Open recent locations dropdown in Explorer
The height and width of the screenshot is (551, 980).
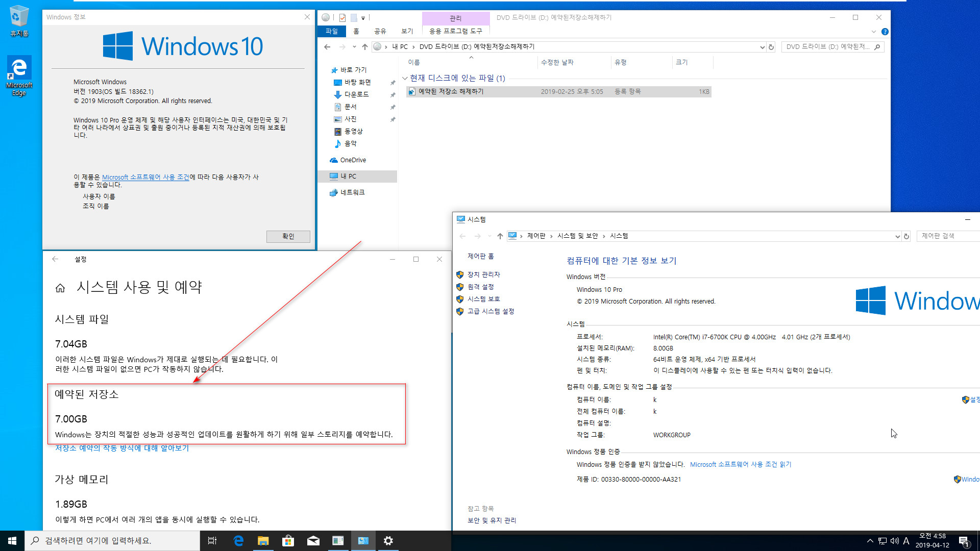coord(354,47)
